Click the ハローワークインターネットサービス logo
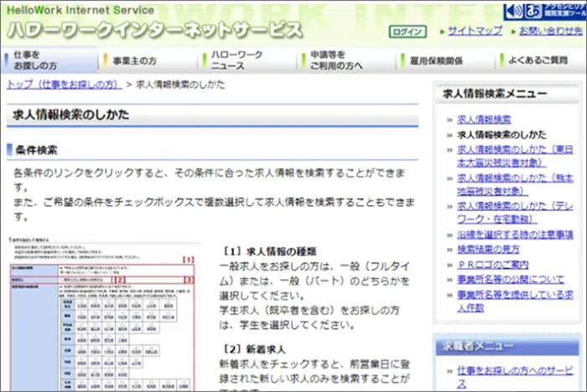Viewport: 587px width, 392px height. pyautogui.click(x=154, y=30)
